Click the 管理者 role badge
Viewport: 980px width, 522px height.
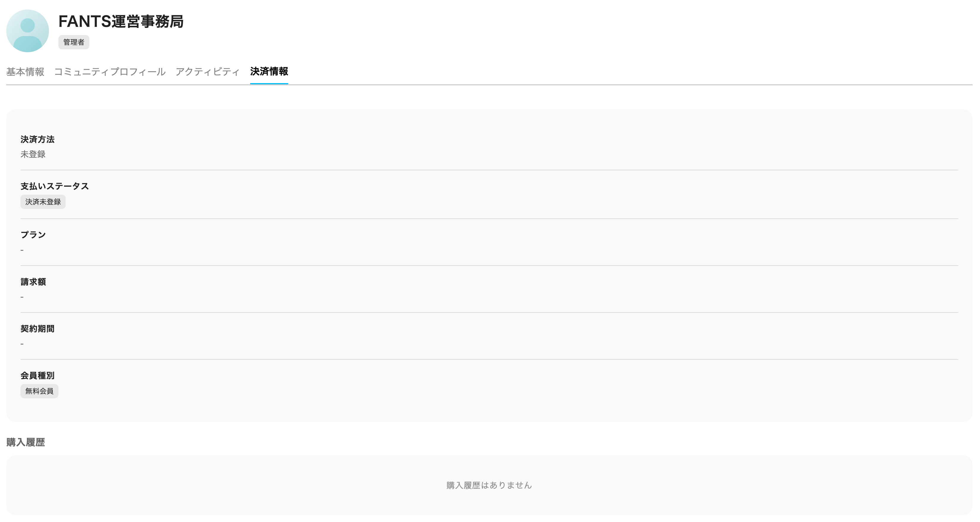point(74,42)
